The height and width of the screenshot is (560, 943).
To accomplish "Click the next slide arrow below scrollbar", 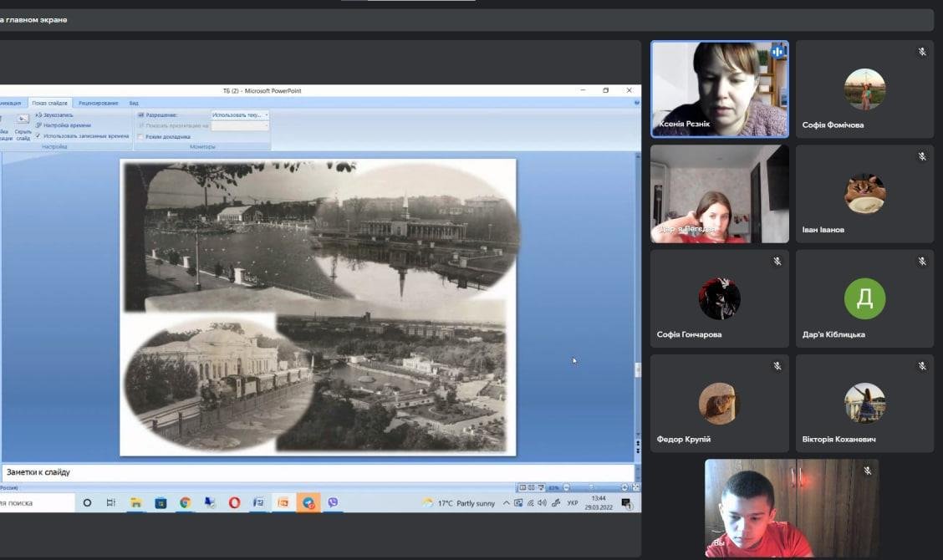I will coord(638,451).
